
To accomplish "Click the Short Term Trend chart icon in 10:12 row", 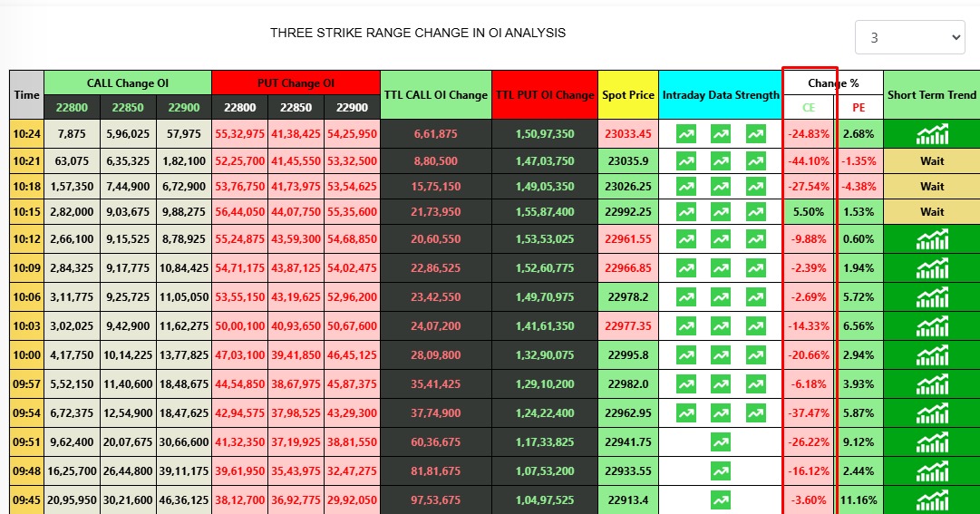I will 932,238.
